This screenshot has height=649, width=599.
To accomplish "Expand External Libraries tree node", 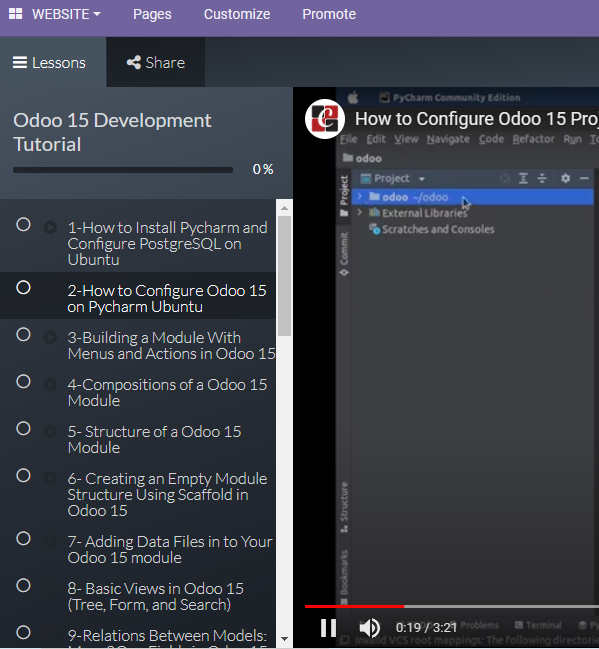I will point(359,212).
